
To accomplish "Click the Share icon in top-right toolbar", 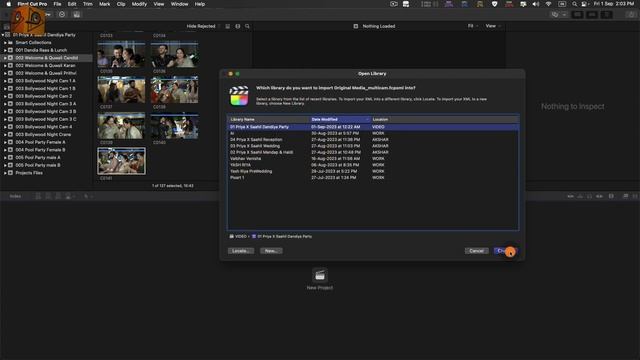I will 631,15.
